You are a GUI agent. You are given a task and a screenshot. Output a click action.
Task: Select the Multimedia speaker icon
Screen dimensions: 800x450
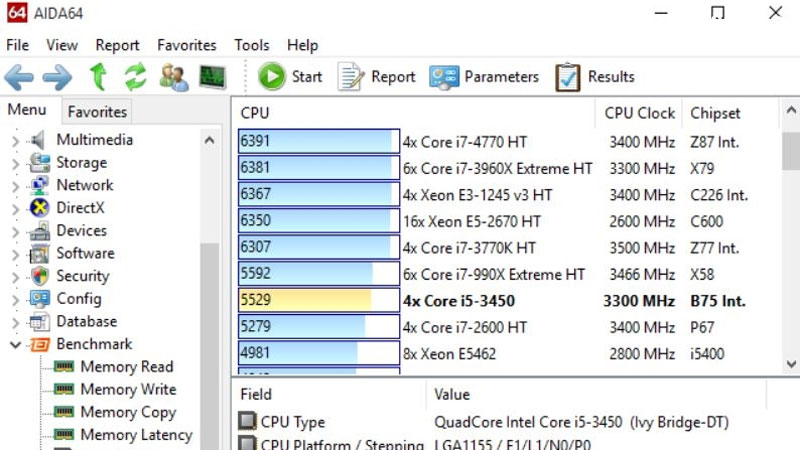pos(38,140)
